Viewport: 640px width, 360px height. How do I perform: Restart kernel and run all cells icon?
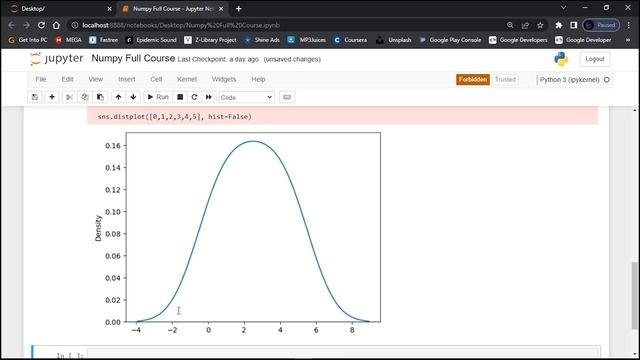tap(209, 97)
